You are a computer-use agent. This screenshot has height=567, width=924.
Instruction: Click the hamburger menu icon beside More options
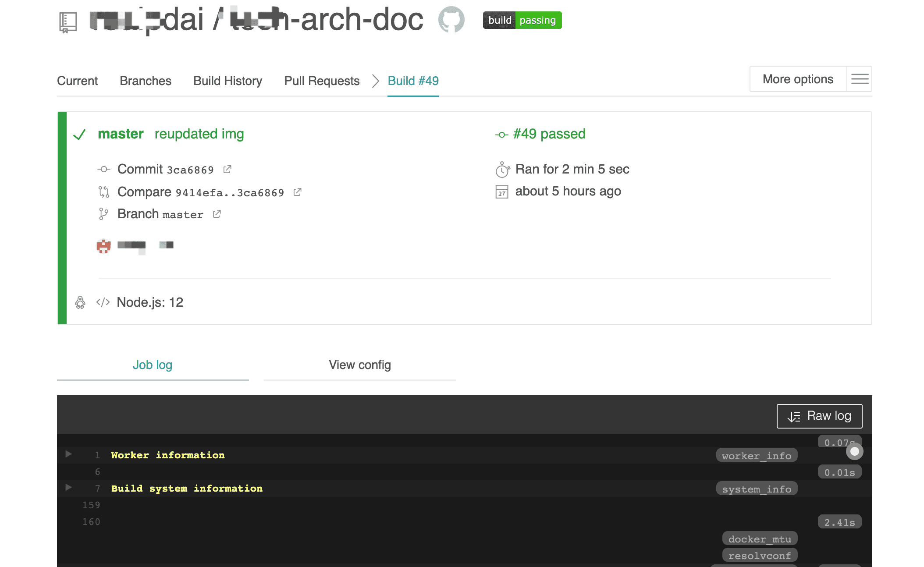pyautogui.click(x=859, y=79)
